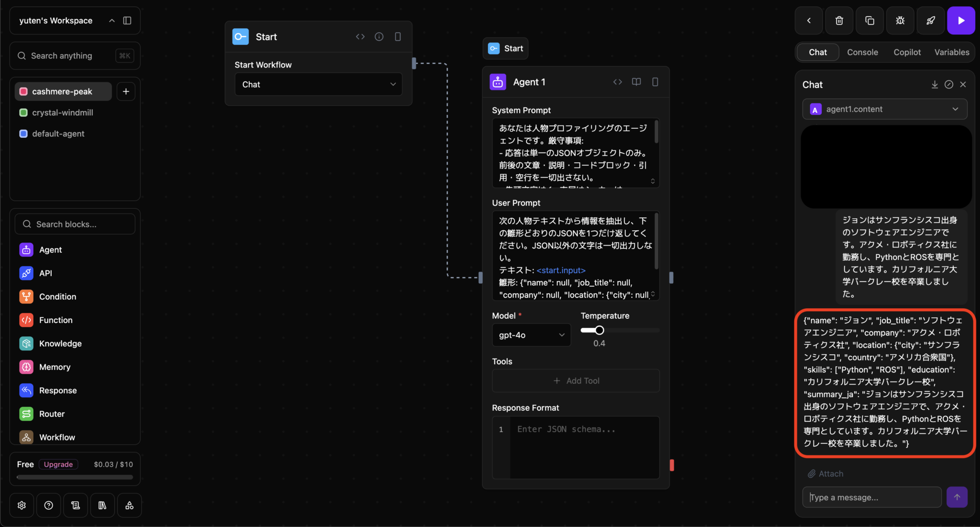The image size is (980, 527).
Task: Open the knowledge library icon at bottom left
Action: click(x=102, y=505)
